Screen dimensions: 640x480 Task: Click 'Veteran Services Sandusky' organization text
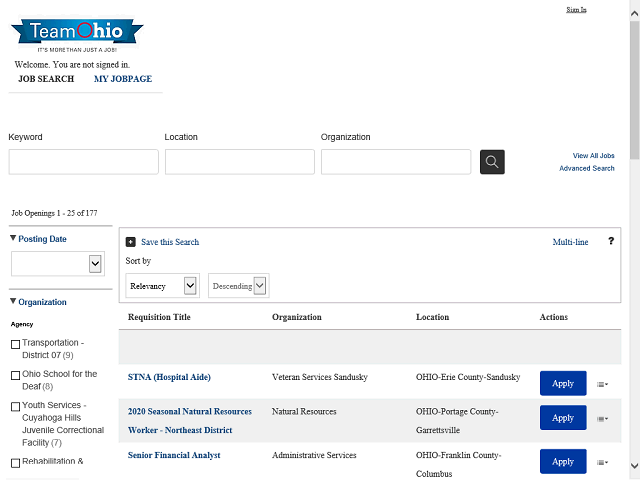[320, 377]
